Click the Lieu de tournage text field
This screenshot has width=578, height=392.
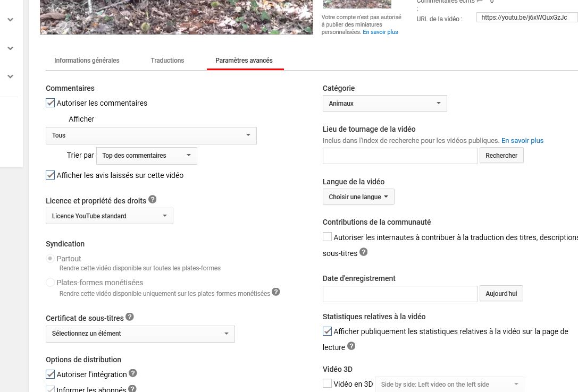399,156
